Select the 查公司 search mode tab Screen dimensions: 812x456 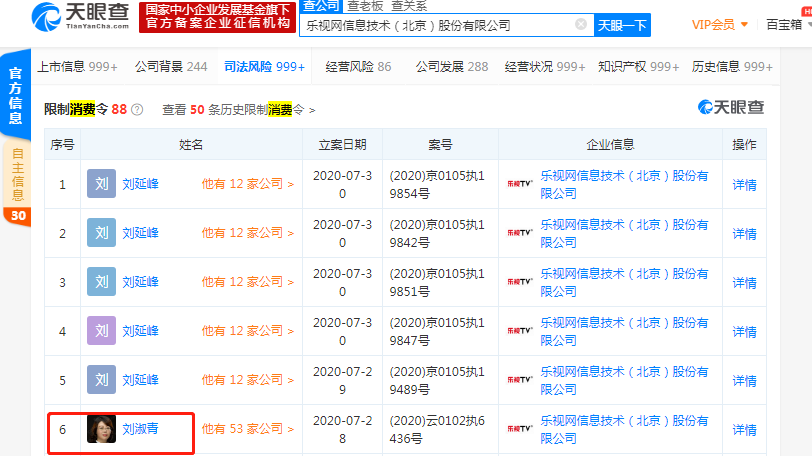(321, 6)
